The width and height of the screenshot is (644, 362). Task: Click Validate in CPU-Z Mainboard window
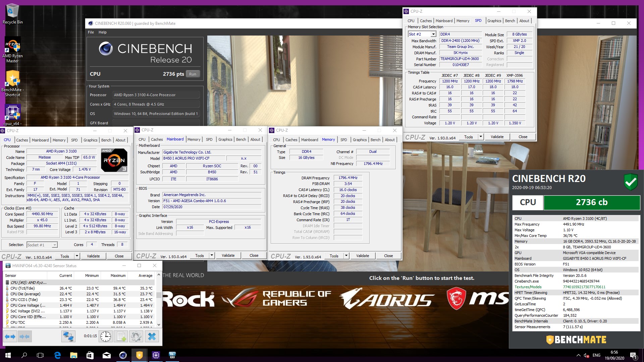(228, 255)
